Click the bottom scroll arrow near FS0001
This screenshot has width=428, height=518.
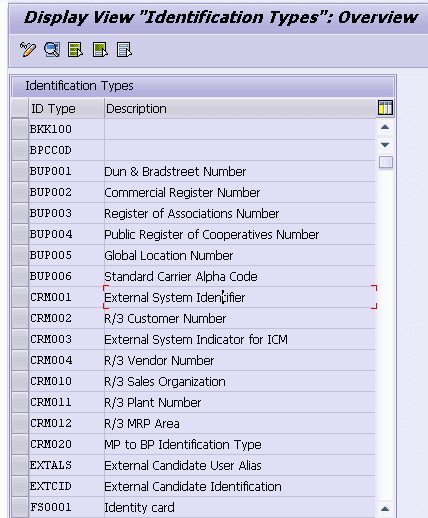coord(385,509)
